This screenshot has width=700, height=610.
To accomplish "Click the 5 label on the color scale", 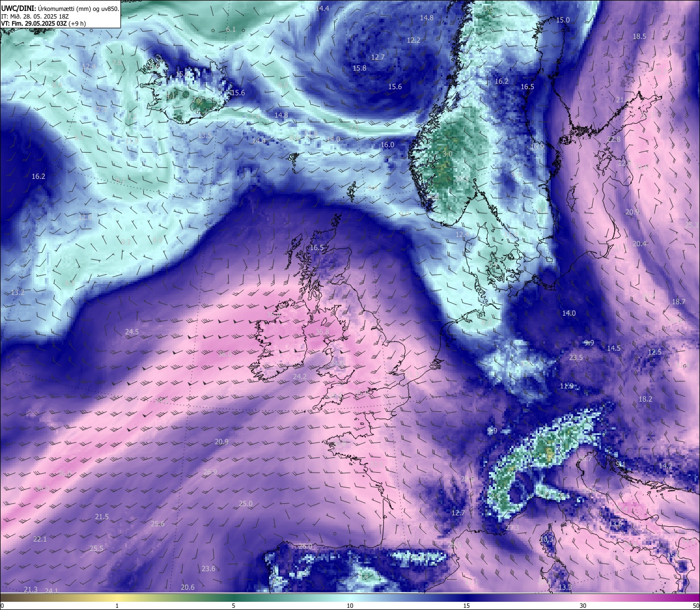I will coord(234,606).
